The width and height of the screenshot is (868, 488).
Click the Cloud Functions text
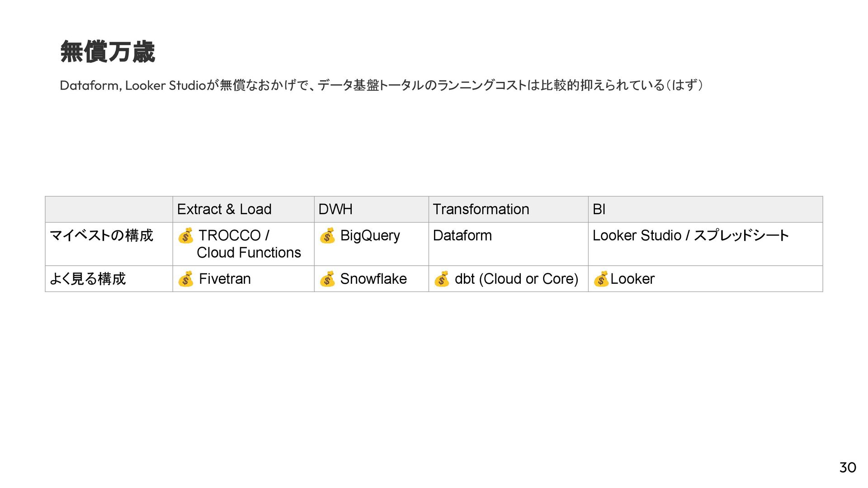[x=249, y=253]
